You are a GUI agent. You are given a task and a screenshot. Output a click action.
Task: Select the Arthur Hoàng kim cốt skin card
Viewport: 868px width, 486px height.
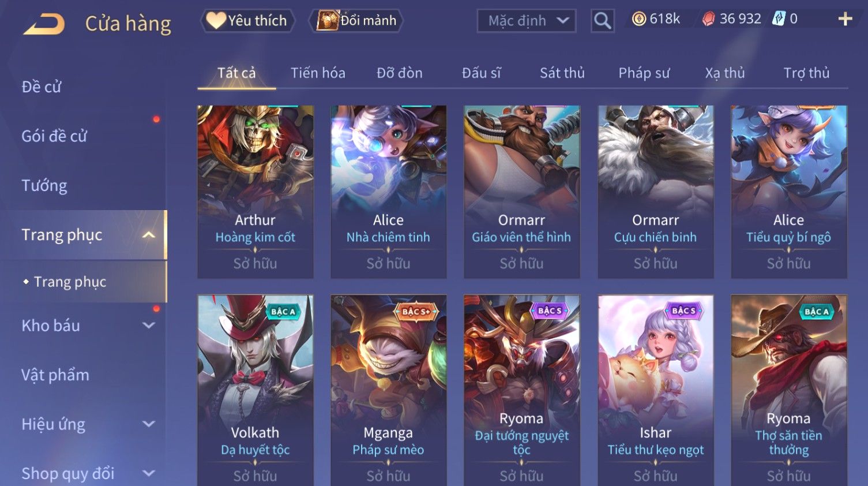[255, 192]
